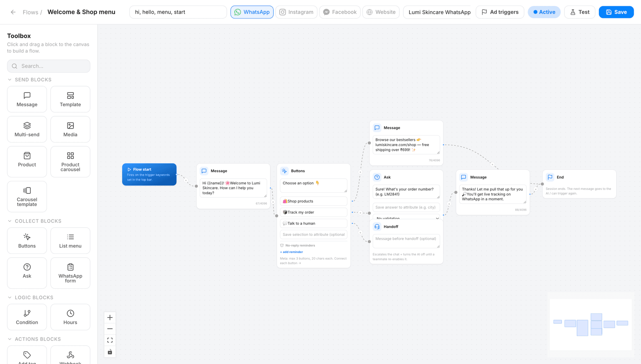Collapse the Logic Blocks section
This screenshot has height=364, width=641.
click(30, 298)
